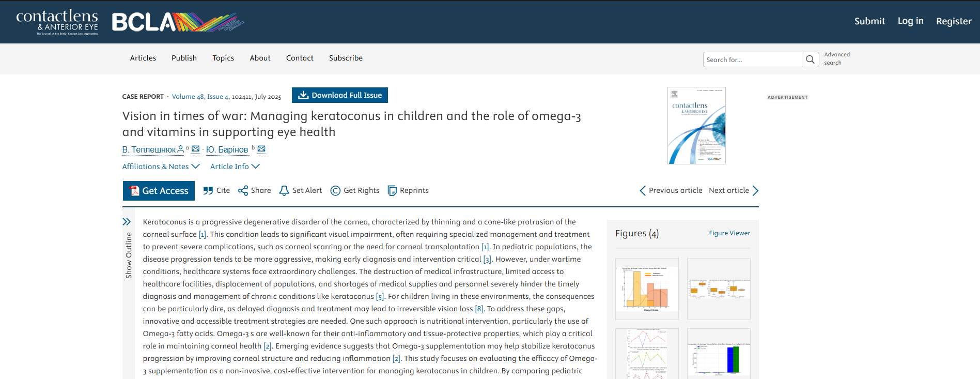Click the search magnifier icon

[810, 59]
